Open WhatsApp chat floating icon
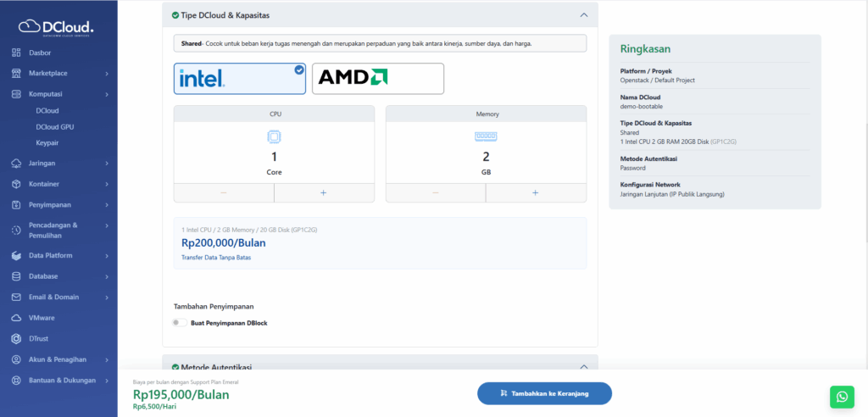Screen dimensions: 868x417 pos(841,396)
